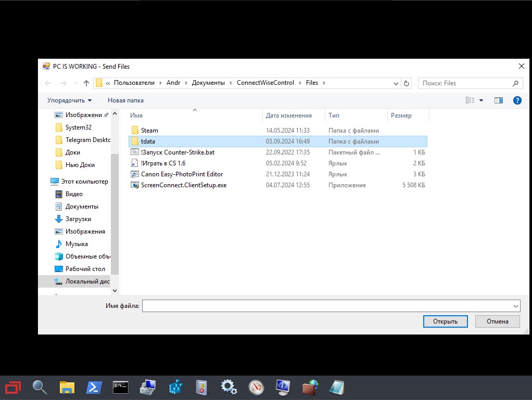Toggle the preview pane button
This screenshot has height=400, width=532.
498,100
